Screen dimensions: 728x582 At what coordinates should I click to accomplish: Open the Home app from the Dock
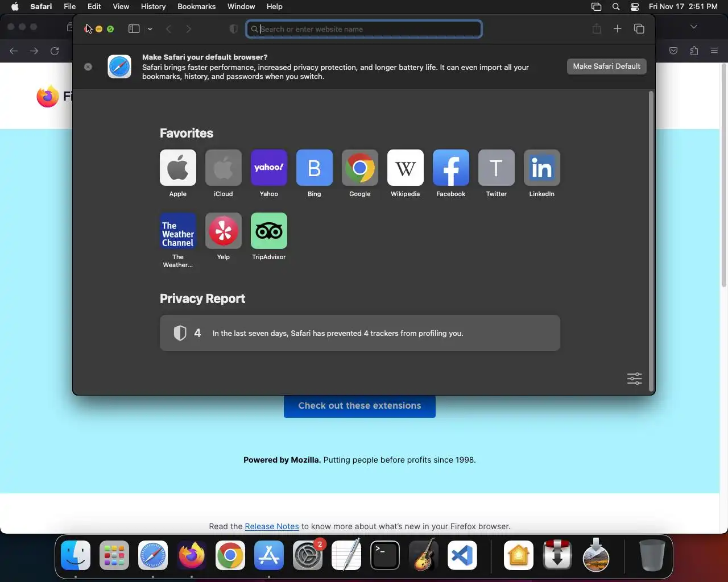tap(519, 555)
